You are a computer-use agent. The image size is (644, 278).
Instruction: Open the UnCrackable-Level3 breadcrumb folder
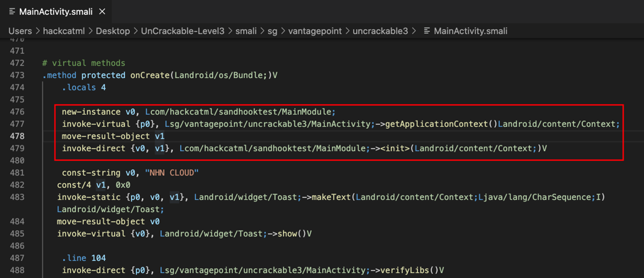tap(183, 31)
